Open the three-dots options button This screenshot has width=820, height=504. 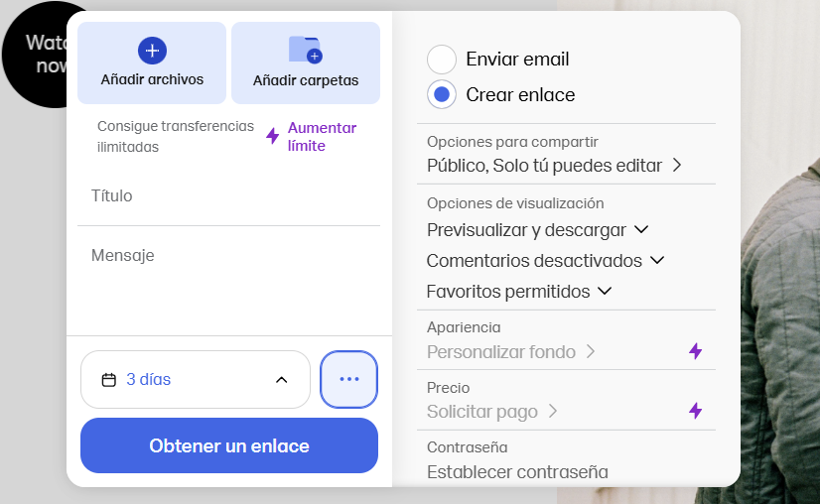tap(348, 379)
